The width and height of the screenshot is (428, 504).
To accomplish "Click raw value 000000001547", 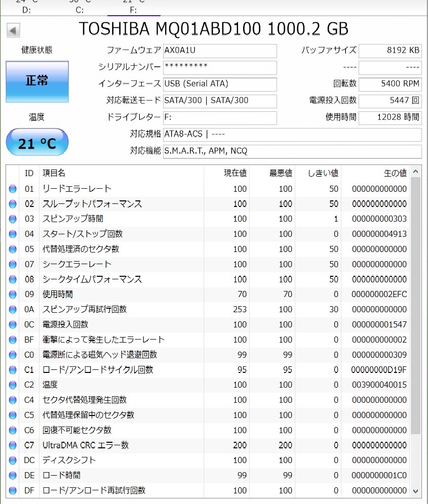I will tap(379, 325).
